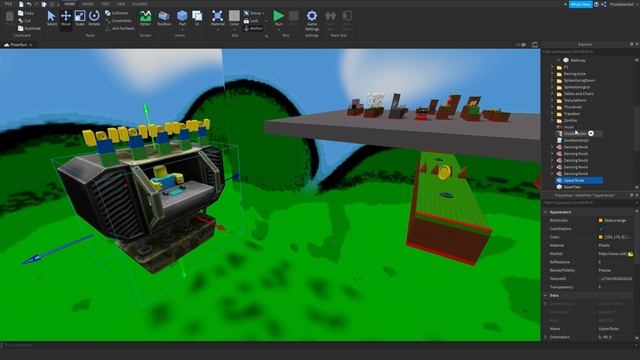This screenshot has width=640, height=360.
Task: Click the Group button
Action: pos(253,13)
